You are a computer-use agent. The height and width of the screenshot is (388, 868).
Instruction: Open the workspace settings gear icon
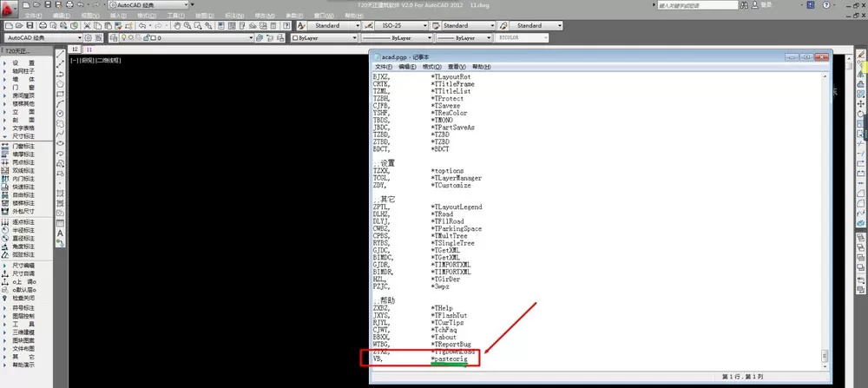pos(88,37)
